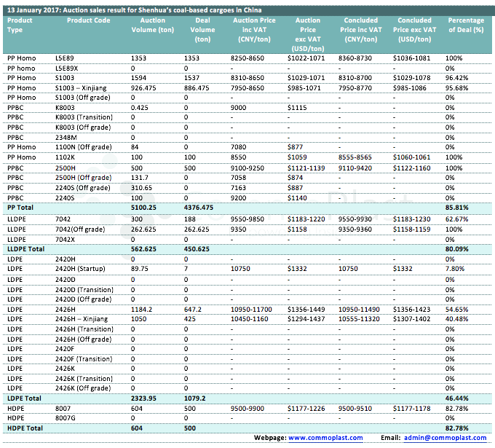Select the LDPE Total row label
Screen dimensions: 495x448
25,399
